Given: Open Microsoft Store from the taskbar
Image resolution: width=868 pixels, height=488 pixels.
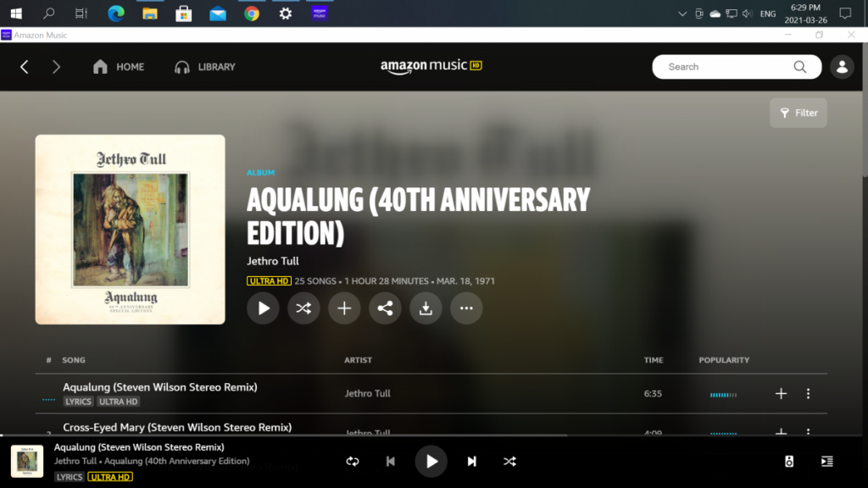Looking at the screenshot, I should point(184,14).
